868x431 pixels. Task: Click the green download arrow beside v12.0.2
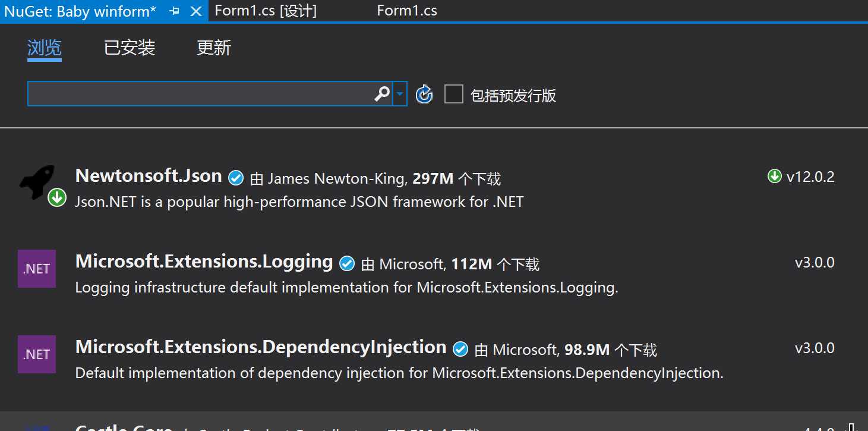click(x=775, y=176)
